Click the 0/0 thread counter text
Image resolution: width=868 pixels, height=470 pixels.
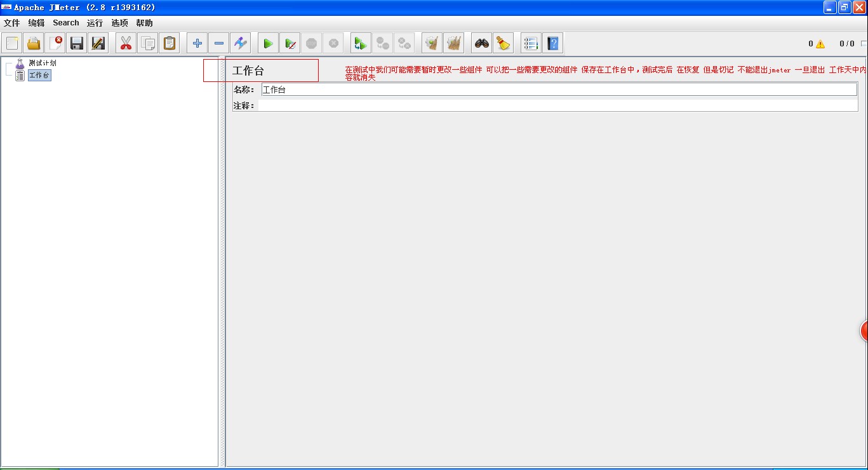(x=847, y=44)
